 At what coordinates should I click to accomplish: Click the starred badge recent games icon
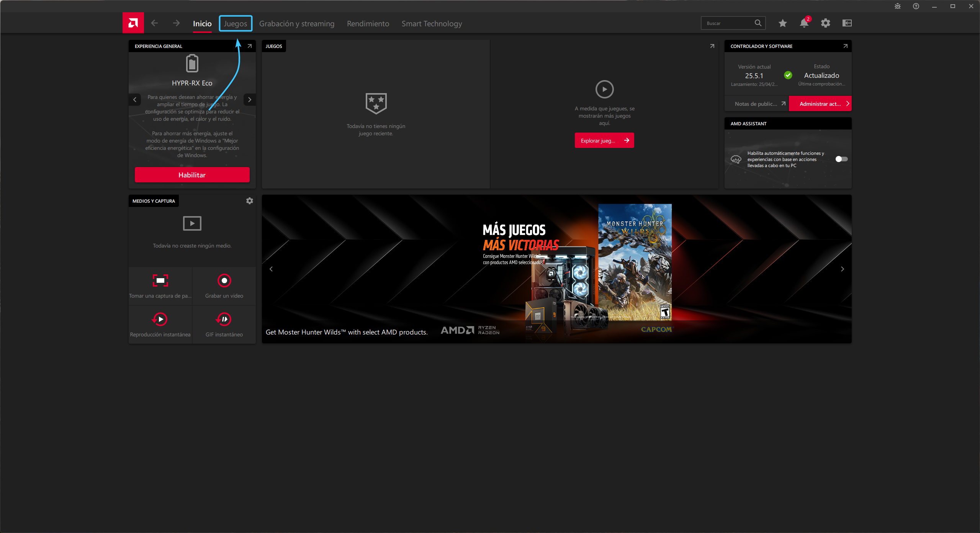click(x=376, y=103)
